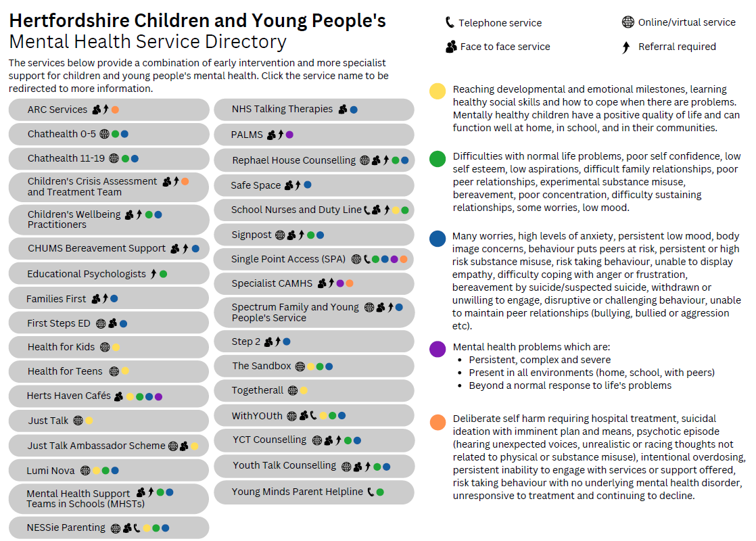The width and height of the screenshot is (756, 541).
Task: Open Herts Haven Cafés information
Action: coord(69,396)
